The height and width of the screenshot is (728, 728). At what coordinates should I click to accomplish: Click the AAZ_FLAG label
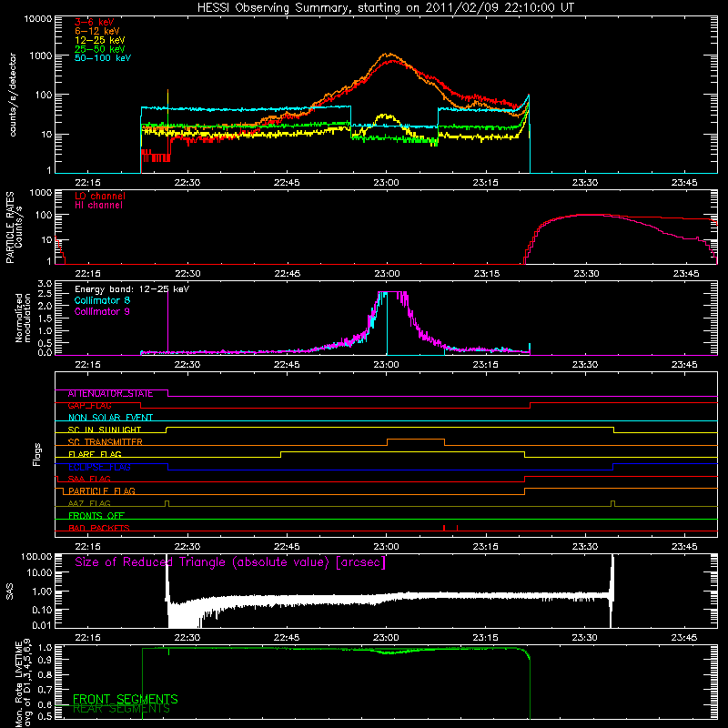pyautogui.click(x=89, y=504)
